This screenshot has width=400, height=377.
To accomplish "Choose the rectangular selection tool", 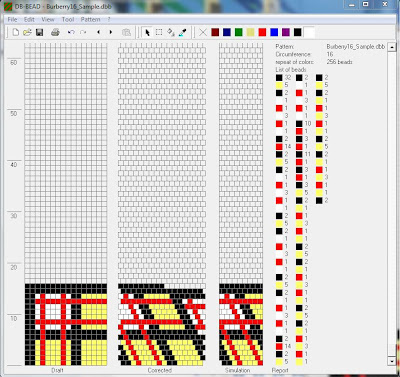I will pos(159,32).
